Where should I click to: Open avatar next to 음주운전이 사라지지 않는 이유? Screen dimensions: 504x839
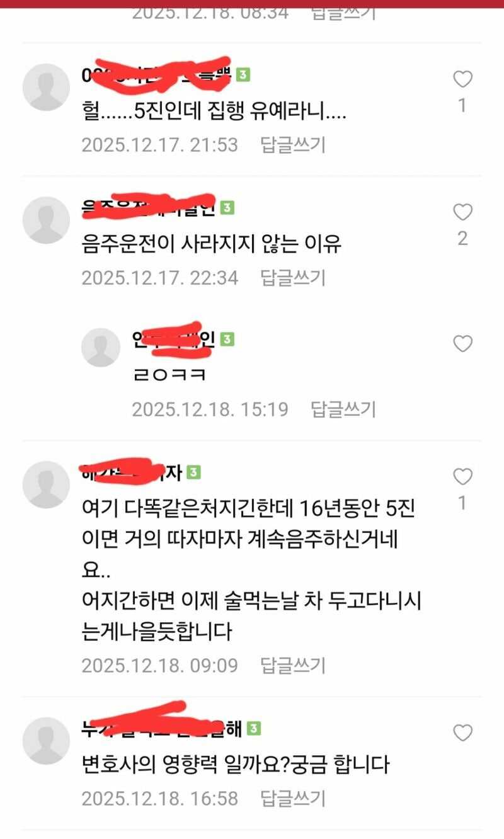pos(46,220)
